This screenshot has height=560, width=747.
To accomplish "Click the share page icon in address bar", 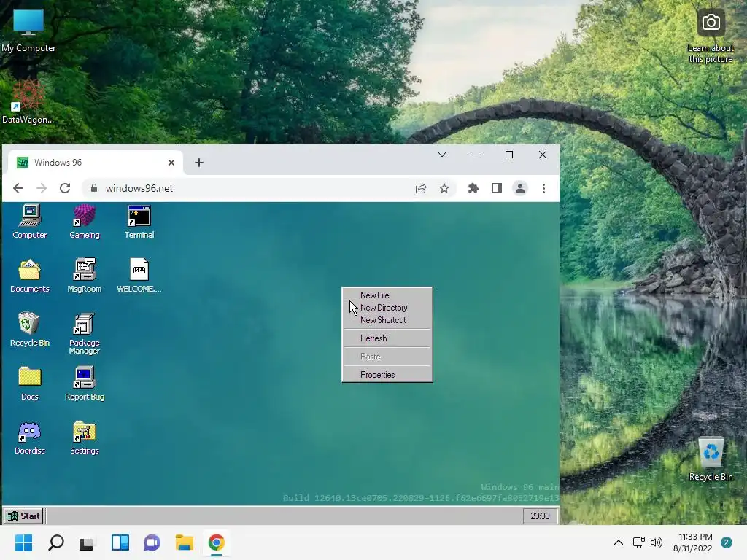I will click(421, 189).
